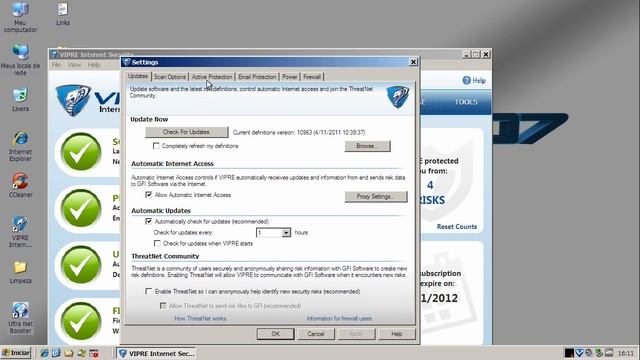640x360 pixels.
Task: Click the VIPRE shield logo in Settings dialog
Action: point(397,97)
